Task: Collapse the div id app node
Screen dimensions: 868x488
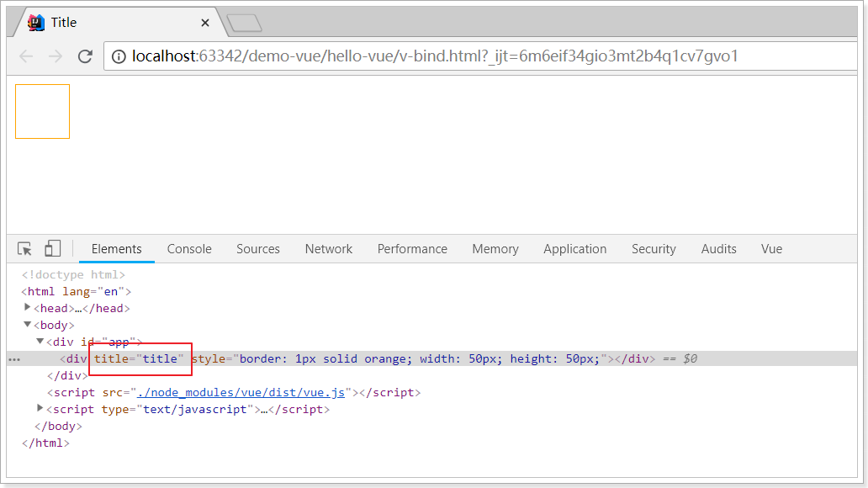Action: tap(40, 342)
